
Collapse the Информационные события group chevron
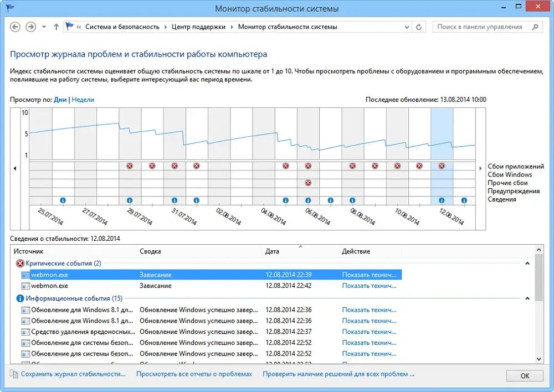(527, 298)
